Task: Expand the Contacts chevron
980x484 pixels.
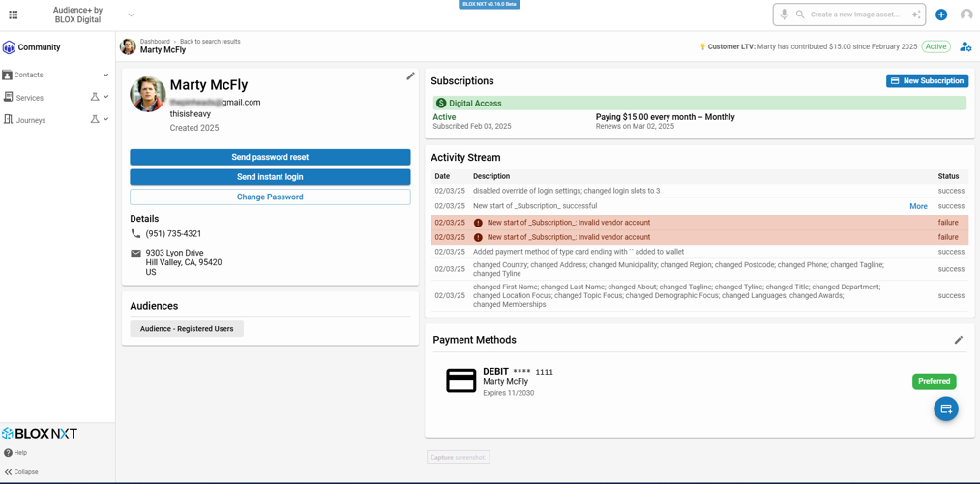Action: coord(105,76)
